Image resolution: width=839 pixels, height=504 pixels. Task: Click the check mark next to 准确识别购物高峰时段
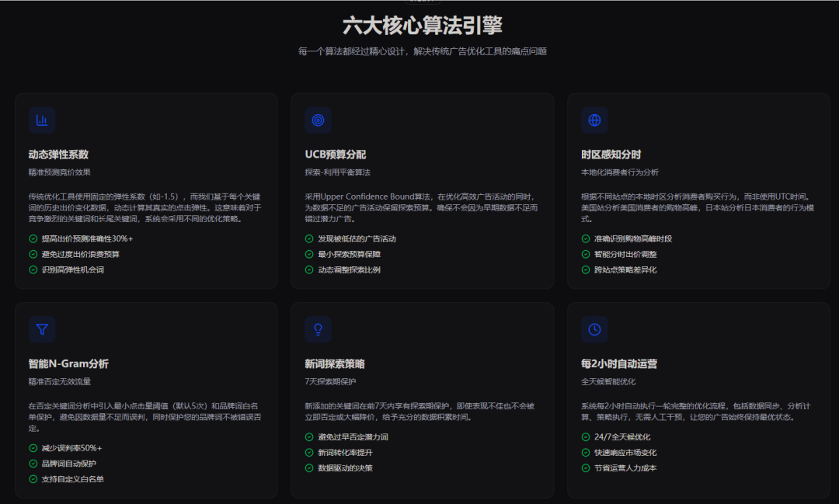pyautogui.click(x=586, y=239)
